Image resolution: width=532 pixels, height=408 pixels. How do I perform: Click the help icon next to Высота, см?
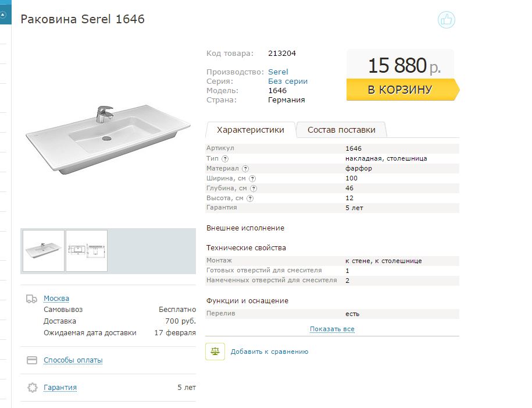[x=249, y=198]
